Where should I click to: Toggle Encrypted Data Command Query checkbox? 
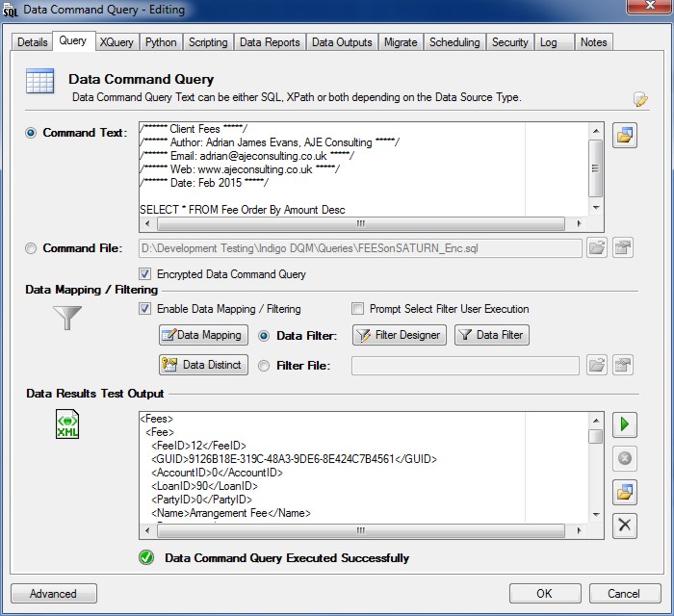(145, 274)
